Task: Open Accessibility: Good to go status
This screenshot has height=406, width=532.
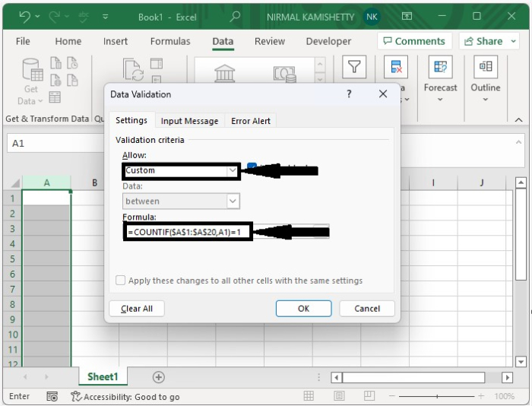Action: (125, 396)
